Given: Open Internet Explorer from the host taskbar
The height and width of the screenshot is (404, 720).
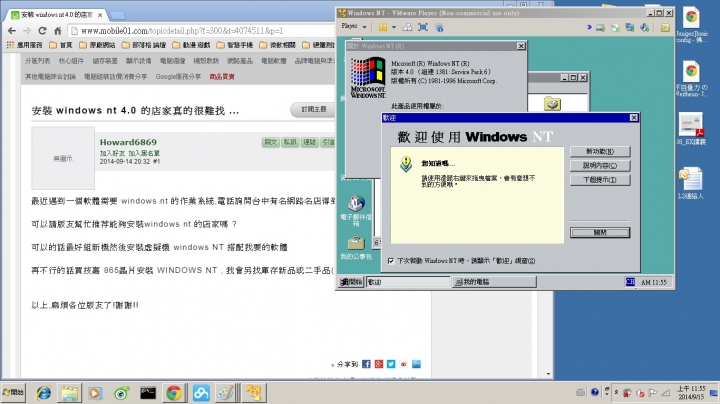Looking at the screenshot, I should pyautogui.click(x=44, y=393).
